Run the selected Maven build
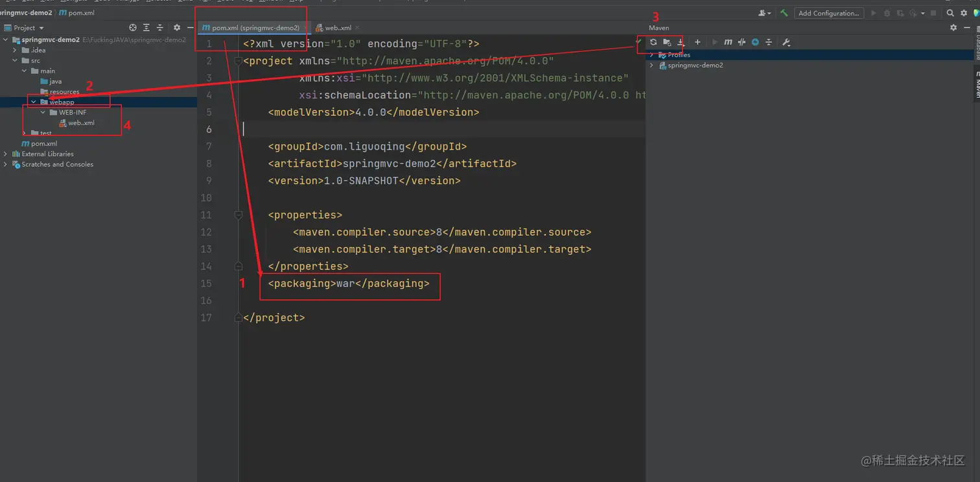Viewport: 980px width, 482px height. [x=715, y=42]
